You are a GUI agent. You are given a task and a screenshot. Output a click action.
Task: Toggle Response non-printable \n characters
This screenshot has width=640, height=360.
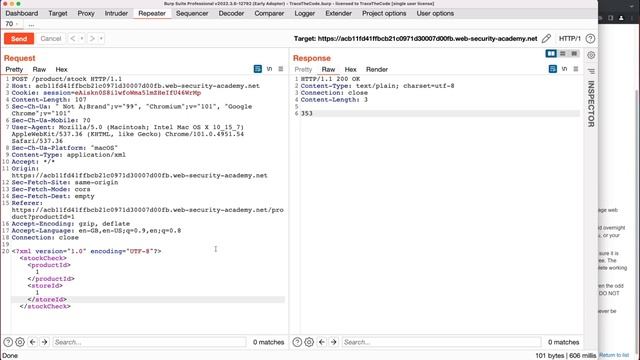tap(564, 69)
